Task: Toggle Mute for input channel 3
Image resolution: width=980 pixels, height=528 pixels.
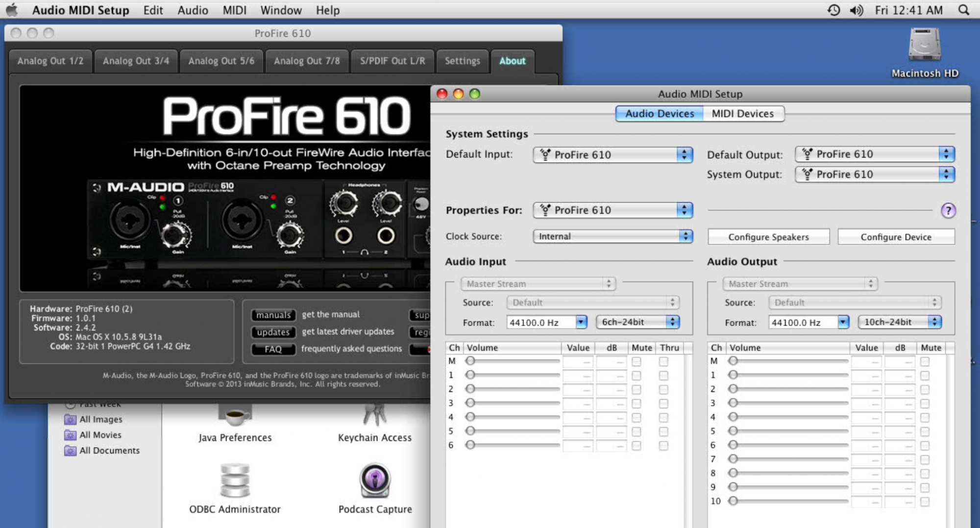Action: tap(636, 403)
